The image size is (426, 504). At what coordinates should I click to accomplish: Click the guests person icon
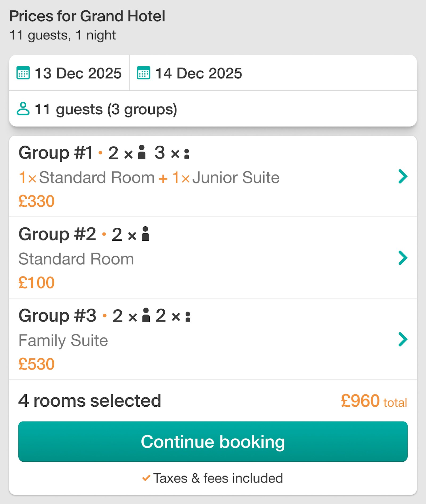point(23,109)
